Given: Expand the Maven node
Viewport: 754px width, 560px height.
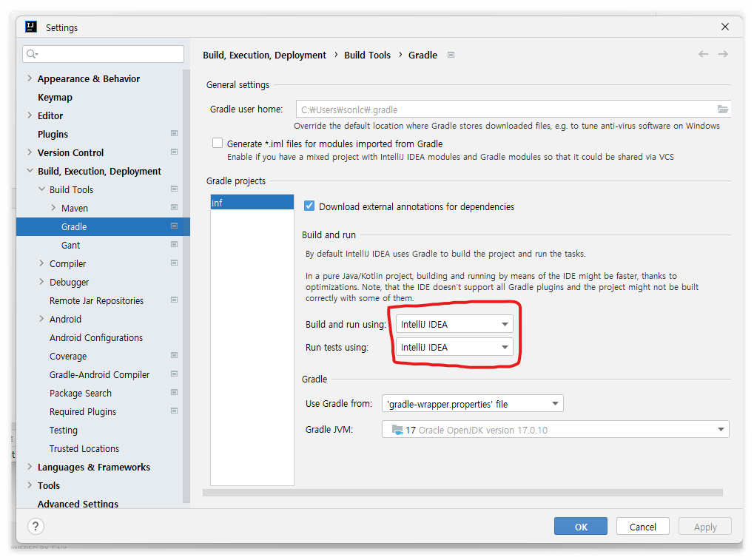Looking at the screenshot, I should pyautogui.click(x=53, y=208).
